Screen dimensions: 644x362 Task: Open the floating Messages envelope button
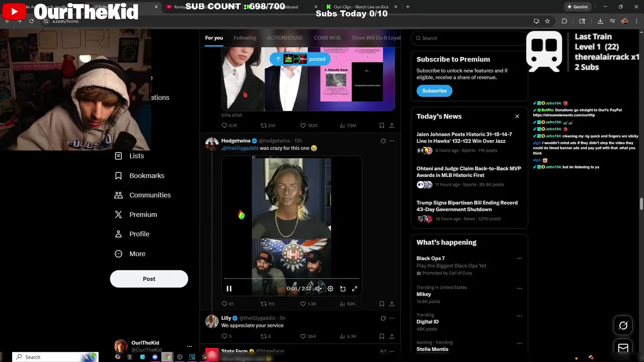[x=623, y=348]
